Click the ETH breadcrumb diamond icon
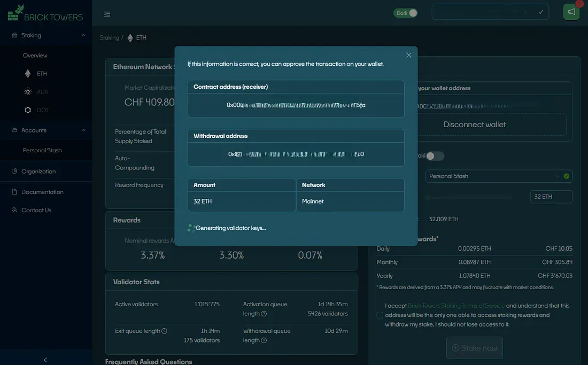Viewport: 588px width, 365px height. click(x=130, y=38)
